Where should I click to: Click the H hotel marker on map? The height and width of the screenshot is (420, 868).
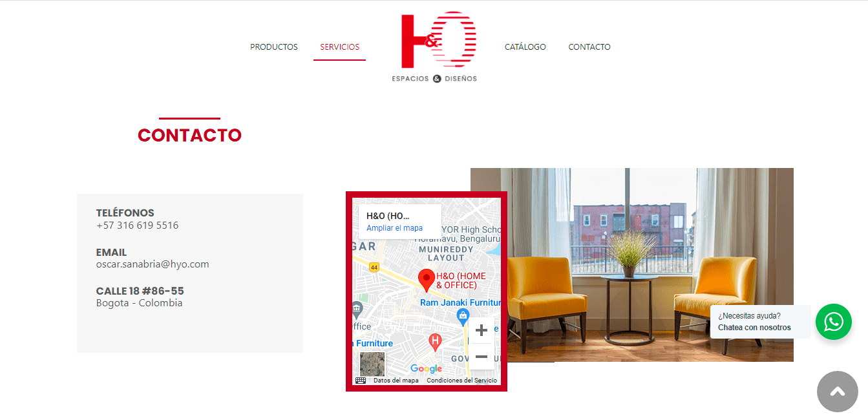tap(436, 341)
